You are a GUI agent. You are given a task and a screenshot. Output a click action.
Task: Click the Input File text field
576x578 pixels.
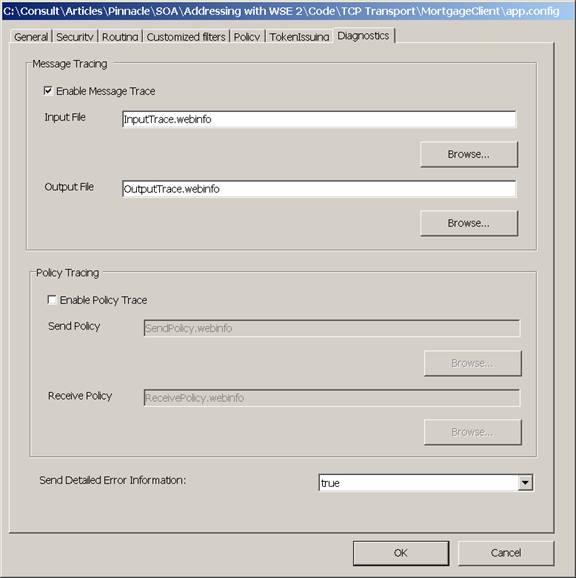319,119
